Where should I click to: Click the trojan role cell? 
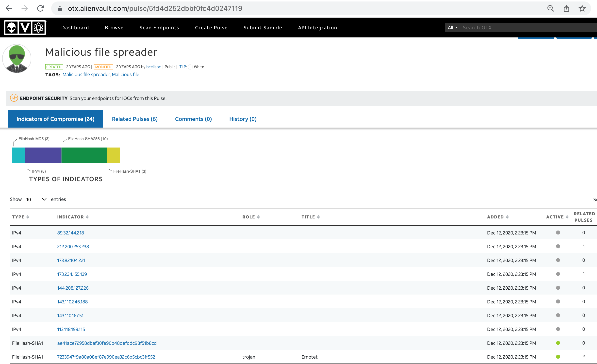click(x=249, y=357)
